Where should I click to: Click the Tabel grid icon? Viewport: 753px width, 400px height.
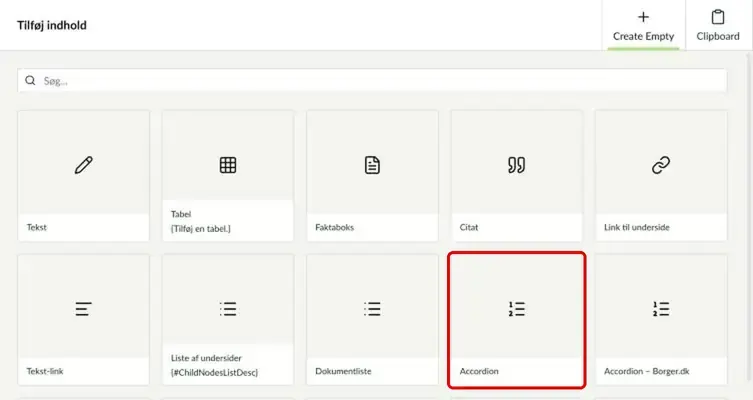pos(228,165)
